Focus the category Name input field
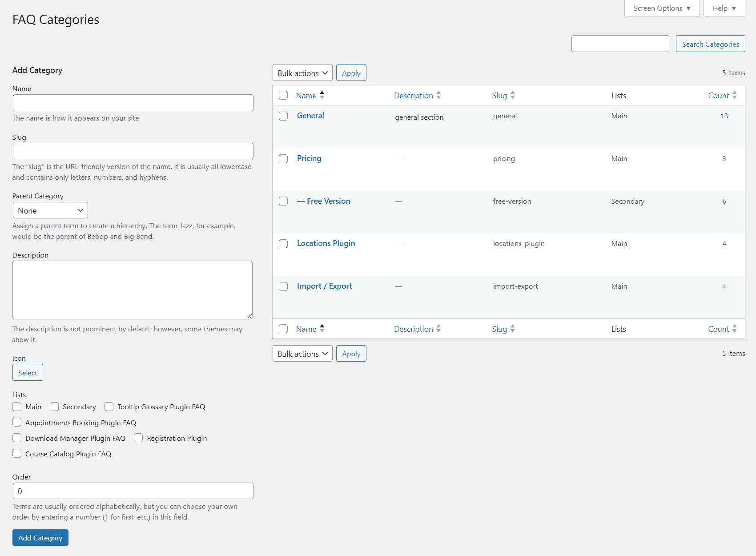This screenshot has width=756, height=556. coord(133,103)
